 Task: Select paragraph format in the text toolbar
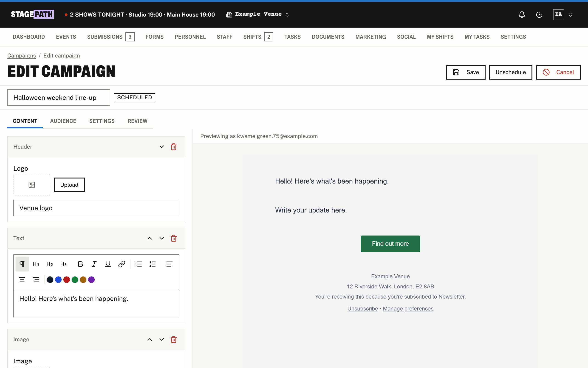22,264
